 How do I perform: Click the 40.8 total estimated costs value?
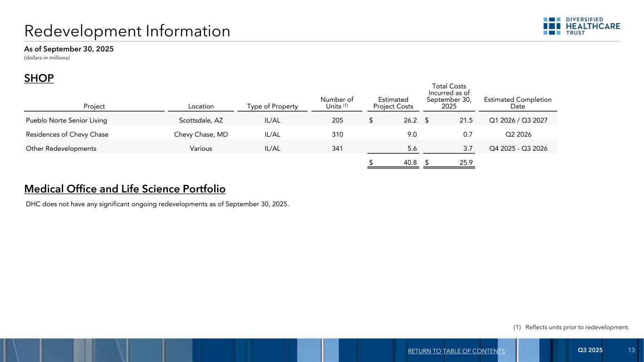[409, 163]
